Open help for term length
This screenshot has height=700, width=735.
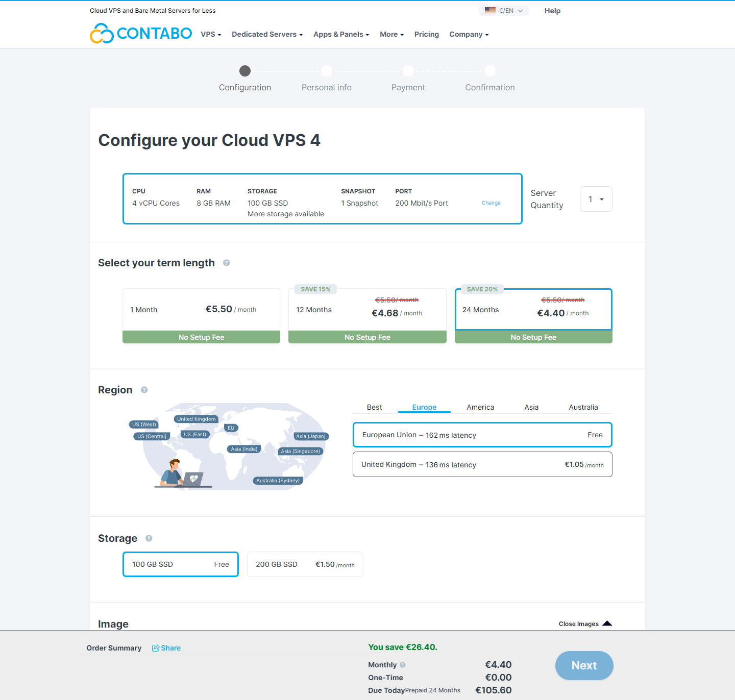tap(227, 263)
